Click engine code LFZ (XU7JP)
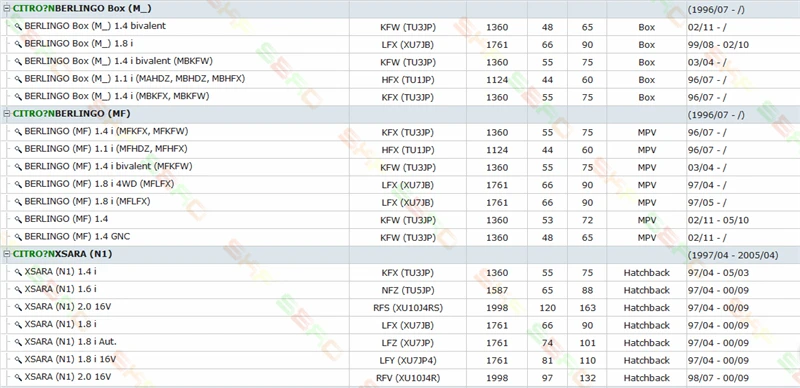 [x=408, y=343]
